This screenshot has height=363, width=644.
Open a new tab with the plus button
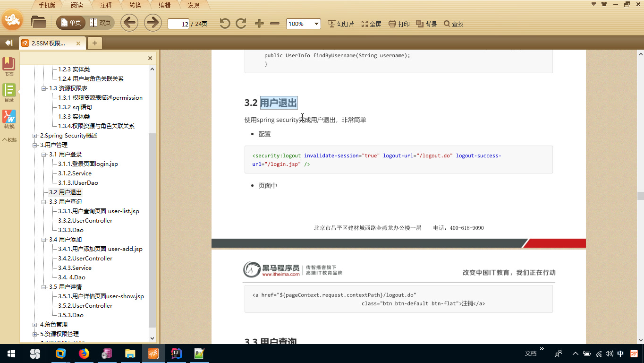coord(95,43)
